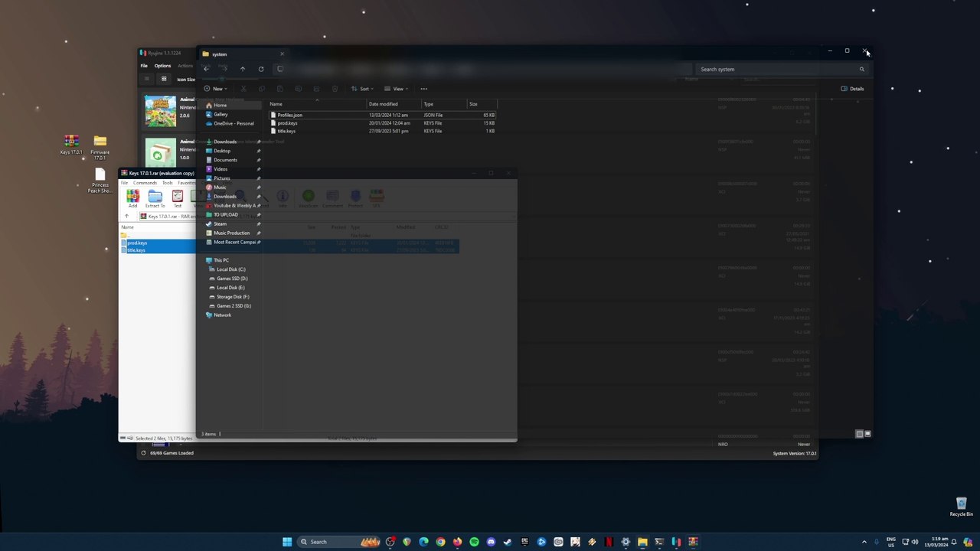980x551 pixels.
Task: Switch Ryujinx to grid view
Action: point(164,79)
